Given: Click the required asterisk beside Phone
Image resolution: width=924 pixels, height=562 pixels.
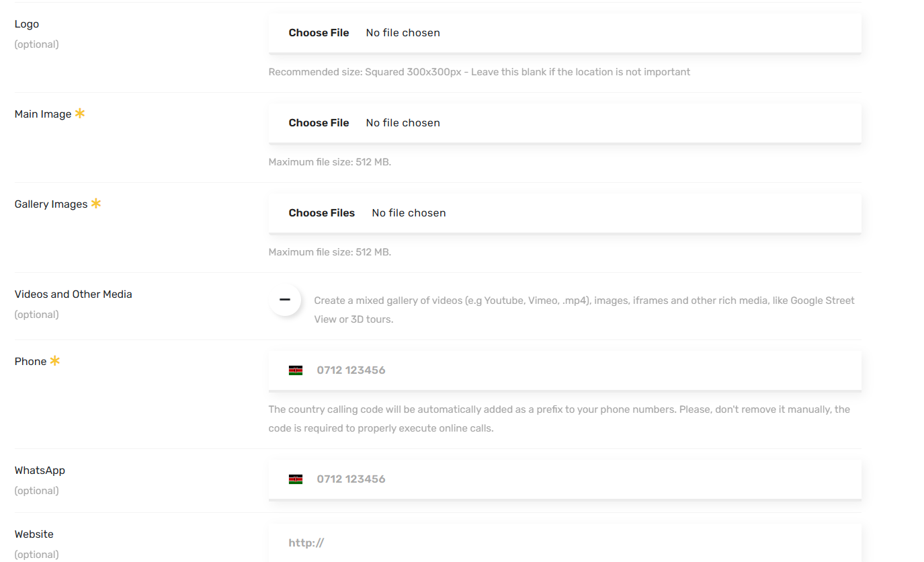Looking at the screenshot, I should tap(55, 361).
